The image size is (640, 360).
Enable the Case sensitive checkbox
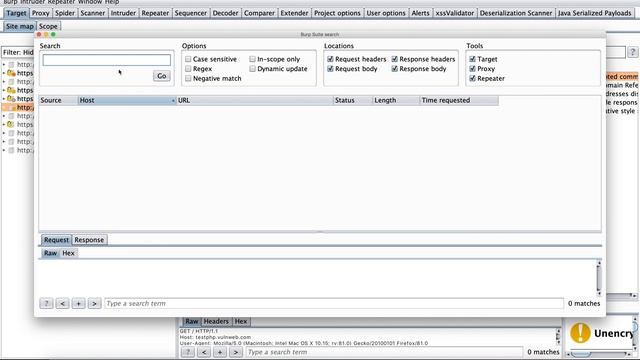[188, 59]
